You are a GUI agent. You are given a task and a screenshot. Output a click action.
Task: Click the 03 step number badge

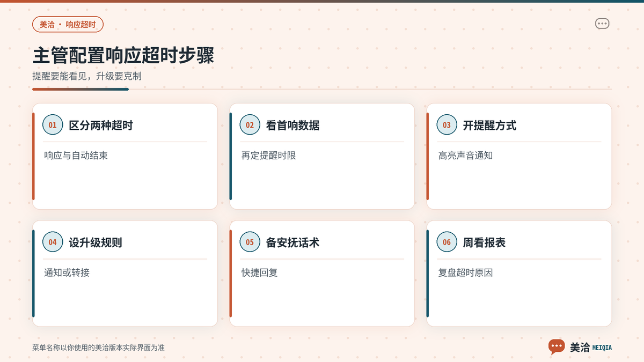[x=447, y=125]
